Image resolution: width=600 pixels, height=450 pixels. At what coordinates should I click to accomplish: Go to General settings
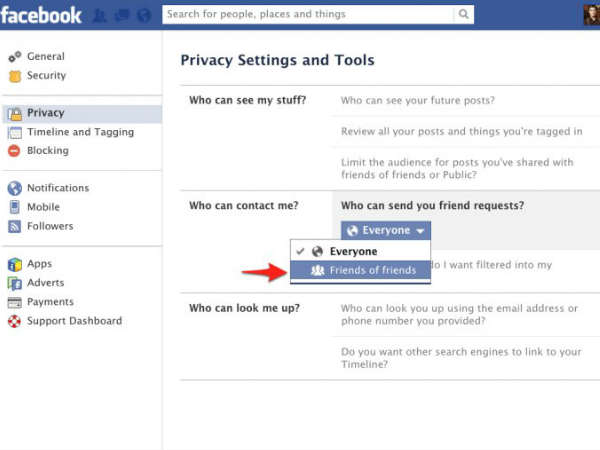[46, 56]
